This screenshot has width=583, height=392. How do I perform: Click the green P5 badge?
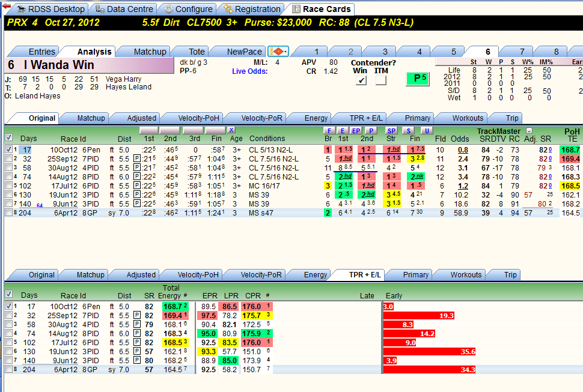tap(418, 78)
